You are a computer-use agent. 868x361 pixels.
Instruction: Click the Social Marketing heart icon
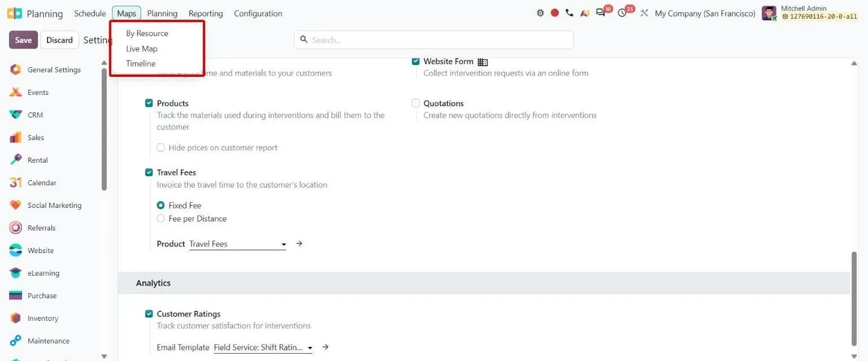click(x=16, y=206)
